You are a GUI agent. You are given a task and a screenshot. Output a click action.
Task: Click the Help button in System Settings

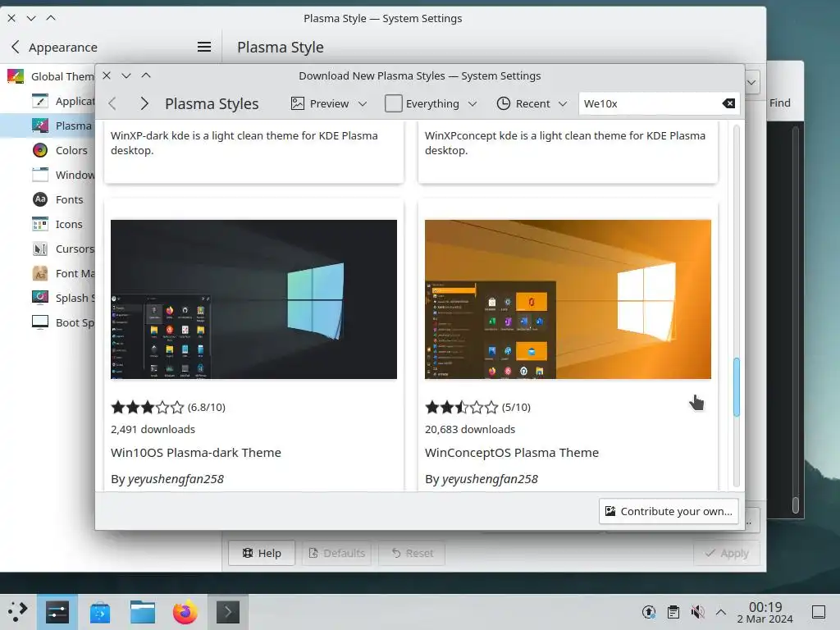click(262, 553)
